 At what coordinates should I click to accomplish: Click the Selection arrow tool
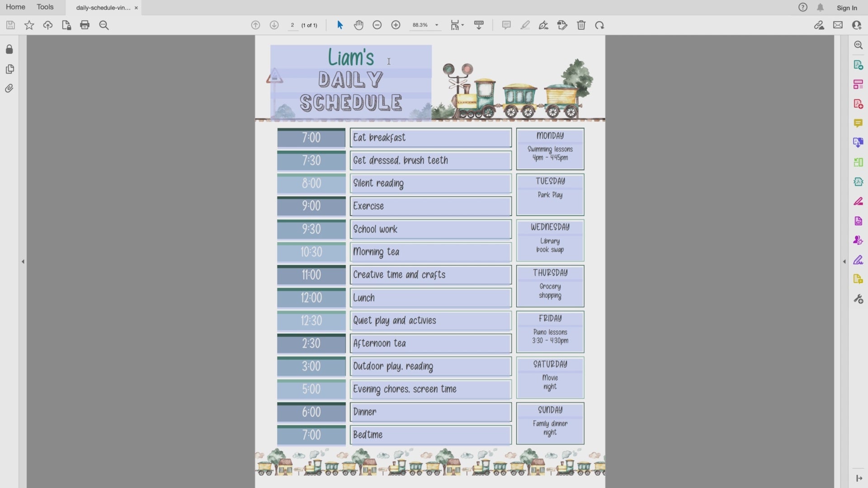pos(340,25)
